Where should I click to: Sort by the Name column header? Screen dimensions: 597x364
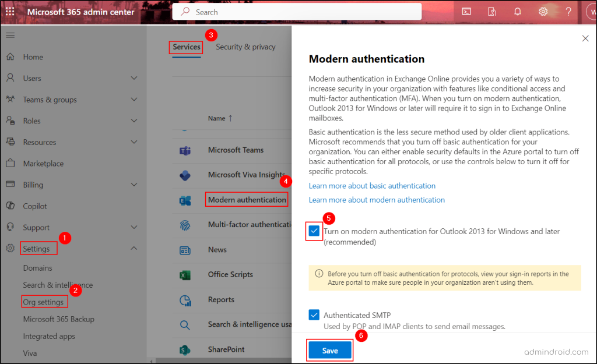click(220, 118)
